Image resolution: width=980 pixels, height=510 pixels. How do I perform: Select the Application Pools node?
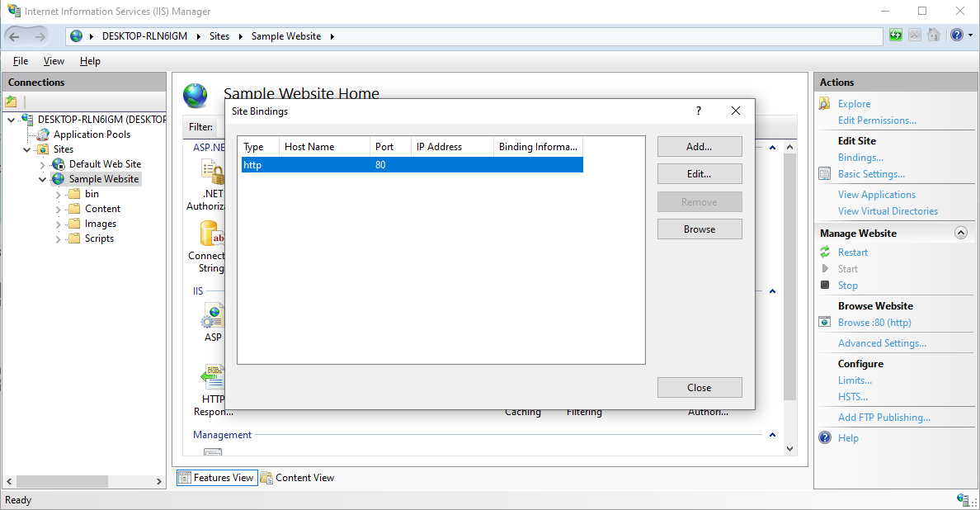click(x=92, y=135)
